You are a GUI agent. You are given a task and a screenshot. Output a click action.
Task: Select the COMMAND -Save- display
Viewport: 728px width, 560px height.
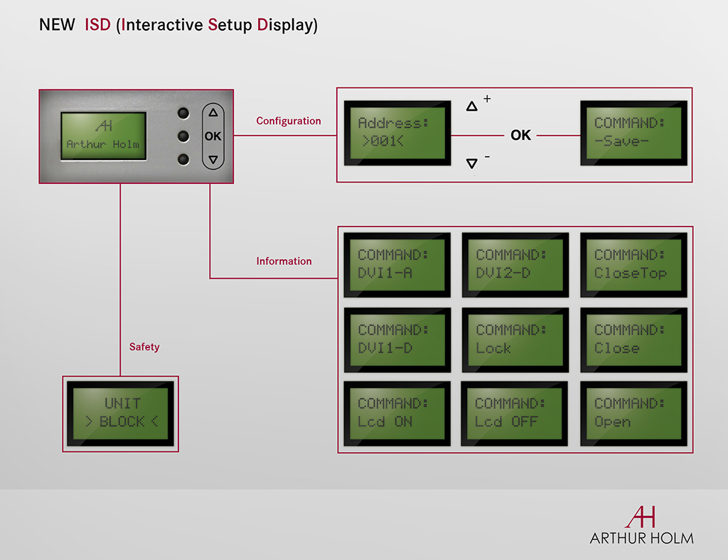(633, 133)
